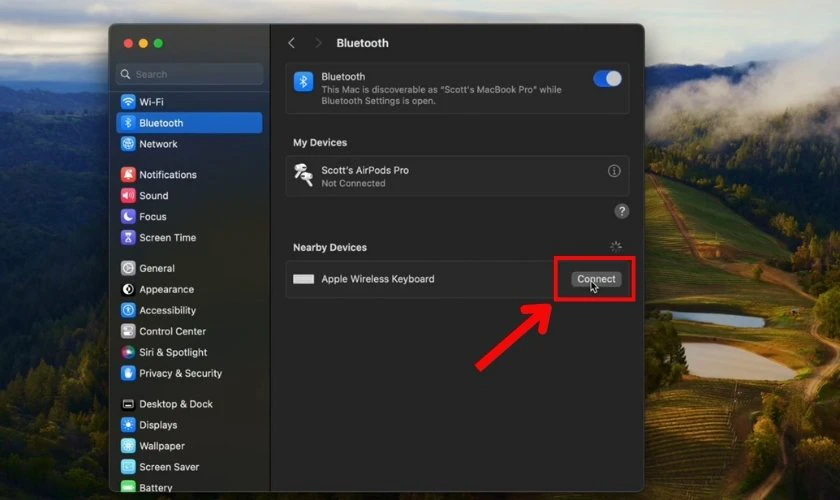Click the Apple Wireless Keyboard name
The width and height of the screenshot is (840, 500).
[378, 279]
